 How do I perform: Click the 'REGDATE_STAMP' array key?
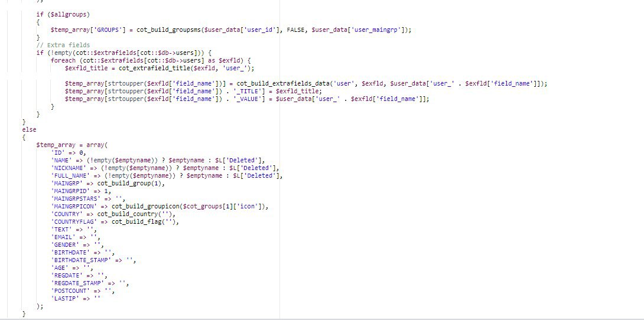77,283
